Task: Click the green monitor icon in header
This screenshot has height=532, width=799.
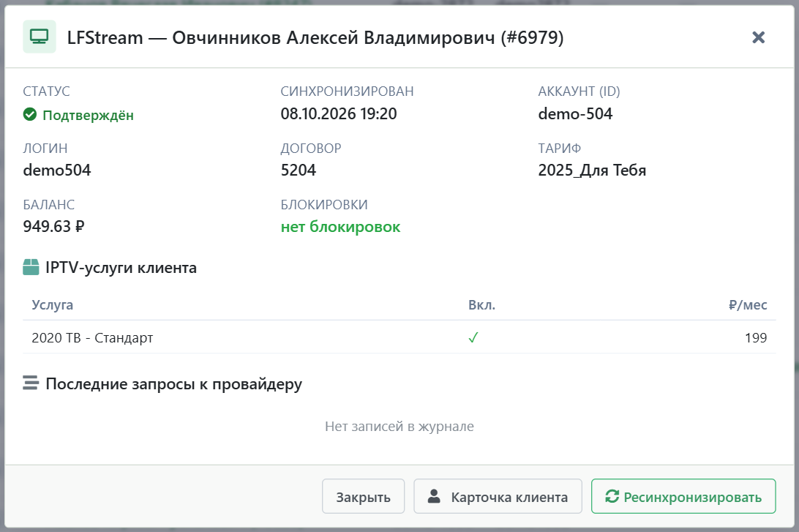Action: 40,37
